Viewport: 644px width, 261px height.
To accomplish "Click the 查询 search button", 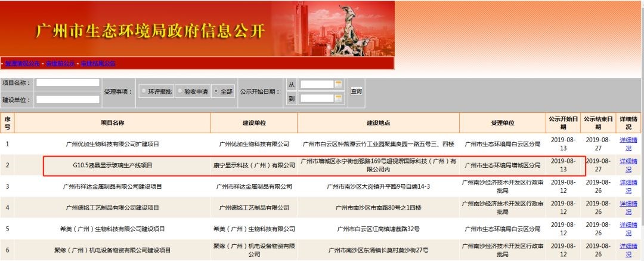I will [x=356, y=91].
